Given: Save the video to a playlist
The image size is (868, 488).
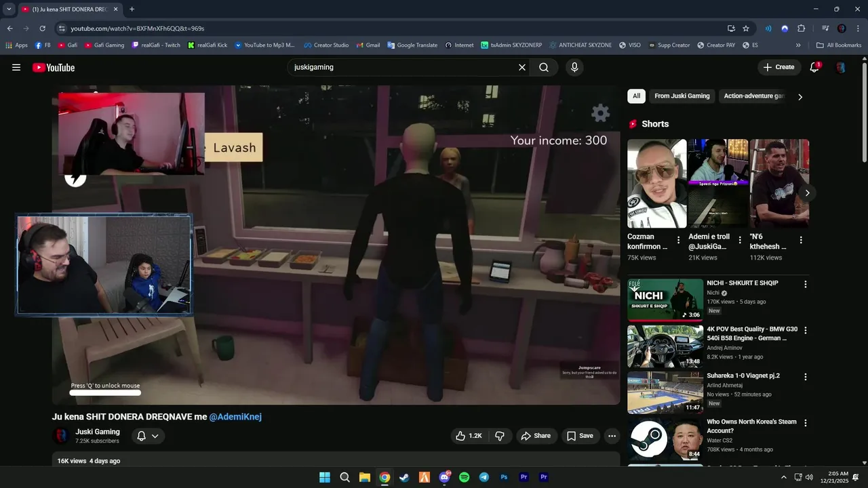Looking at the screenshot, I should (x=580, y=436).
